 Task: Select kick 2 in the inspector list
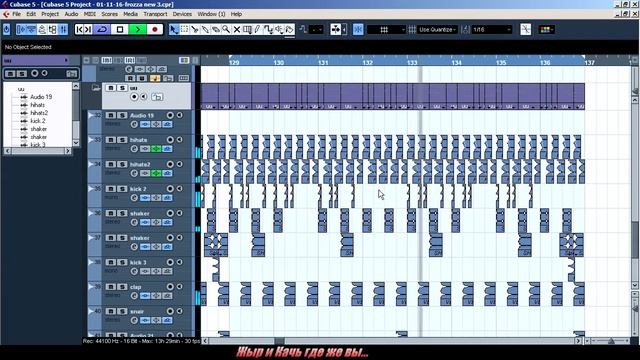(38, 121)
